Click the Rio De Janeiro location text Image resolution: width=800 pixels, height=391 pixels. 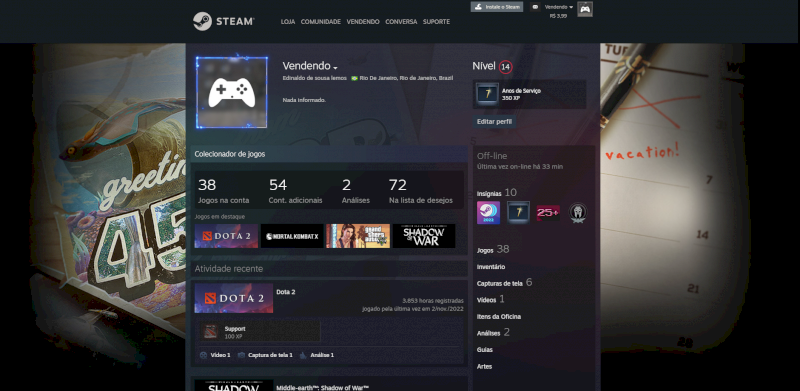coord(406,78)
